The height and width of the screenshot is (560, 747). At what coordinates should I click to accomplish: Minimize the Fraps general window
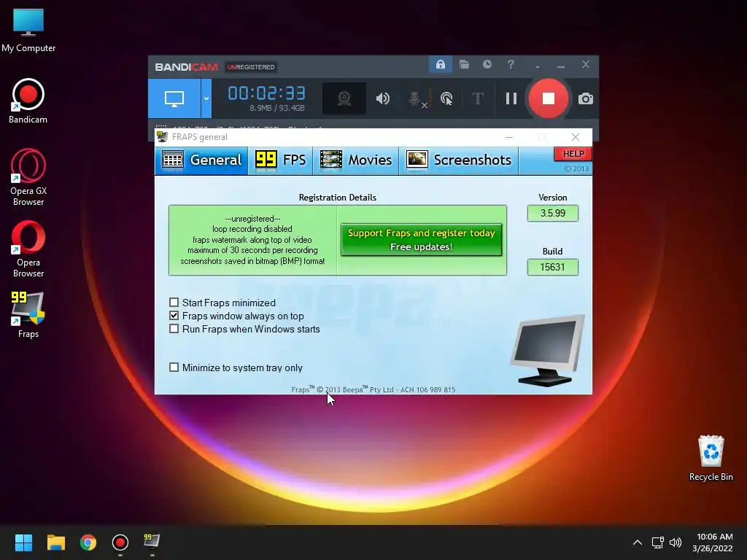pyautogui.click(x=508, y=137)
